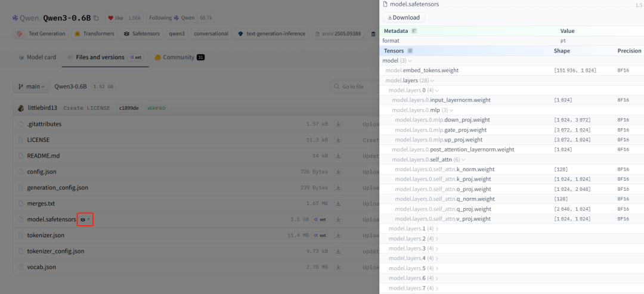Open the littlebird13 author link
The width and height of the screenshot is (644, 294).
coord(42,108)
